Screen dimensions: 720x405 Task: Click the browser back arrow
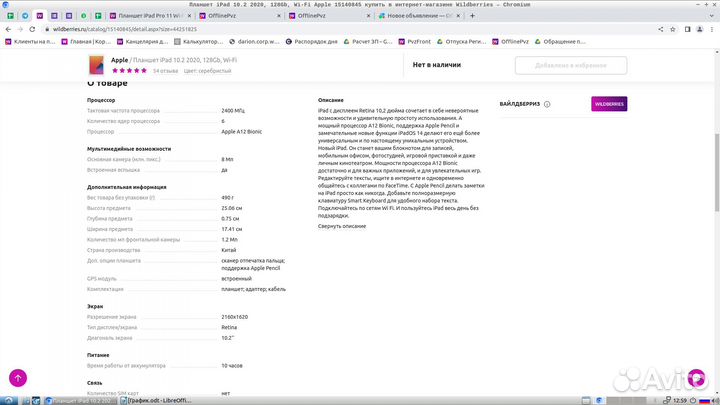(8, 30)
